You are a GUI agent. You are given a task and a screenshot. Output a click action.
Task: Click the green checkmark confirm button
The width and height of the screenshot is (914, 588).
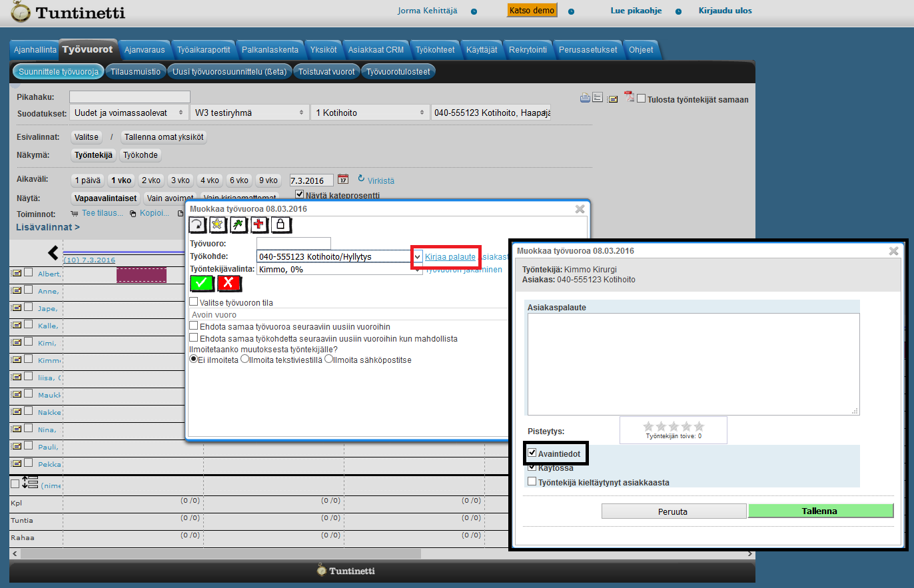[202, 283]
